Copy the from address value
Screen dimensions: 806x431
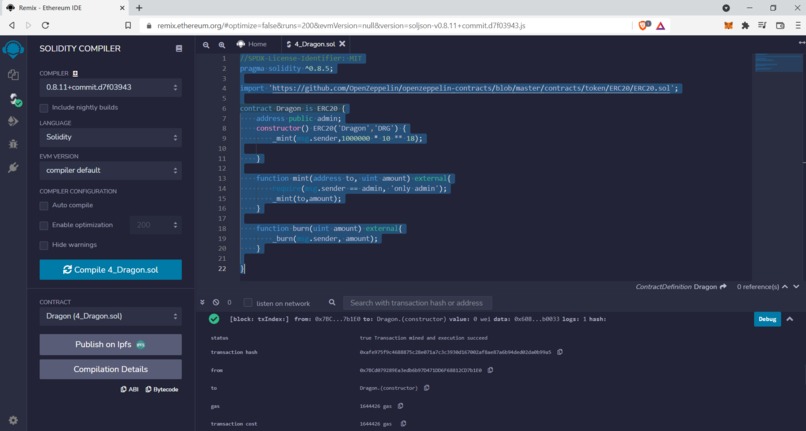(490, 370)
